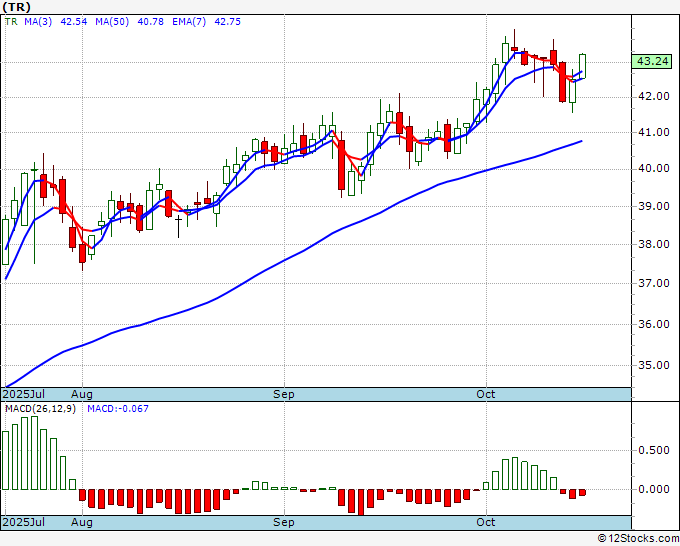Select the MA(3) value 42.54
680x546 pixels.
74,22
